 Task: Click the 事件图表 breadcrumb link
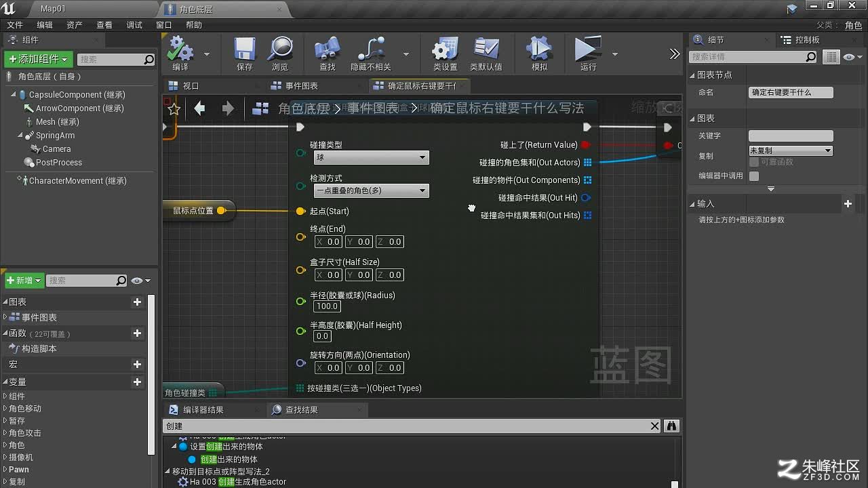(374, 108)
